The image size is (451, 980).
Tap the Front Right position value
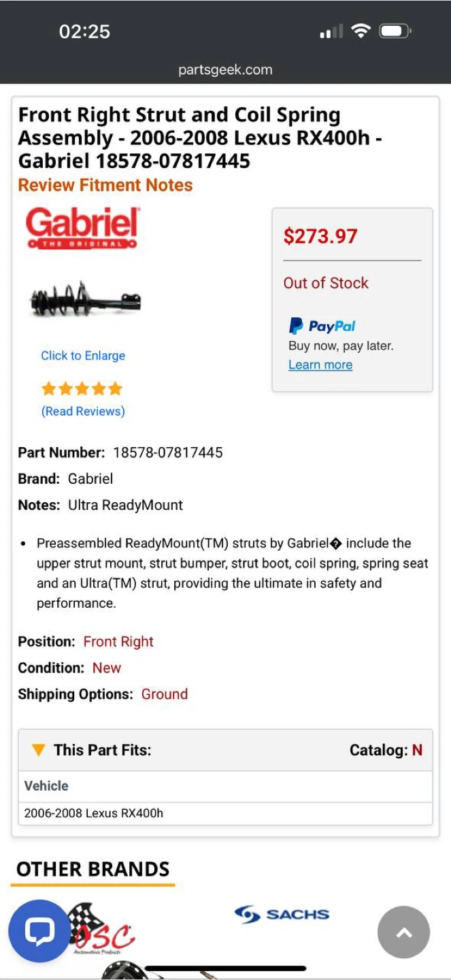(118, 642)
